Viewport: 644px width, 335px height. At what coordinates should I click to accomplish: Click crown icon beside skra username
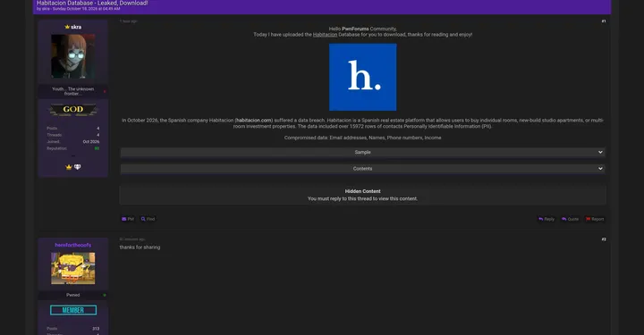pos(67,27)
